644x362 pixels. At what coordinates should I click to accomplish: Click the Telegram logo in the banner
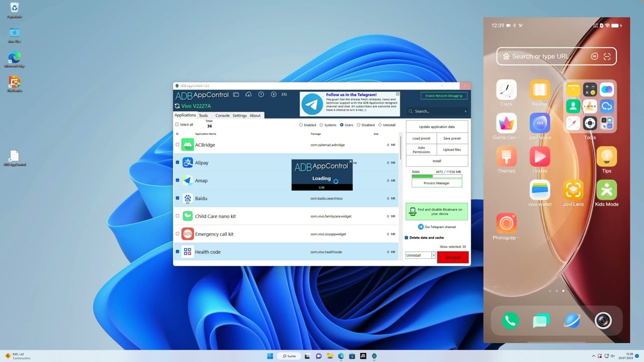(312, 104)
